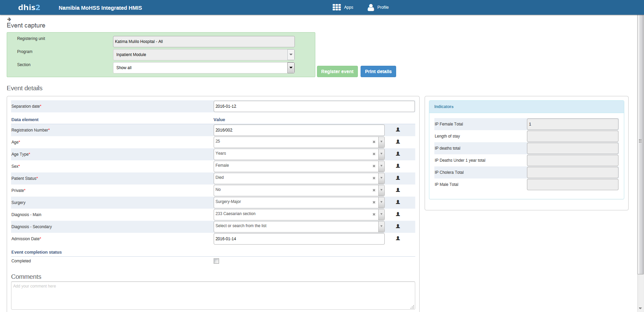
Task: Click the person icon beside Registration Number
Action: point(398,130)
